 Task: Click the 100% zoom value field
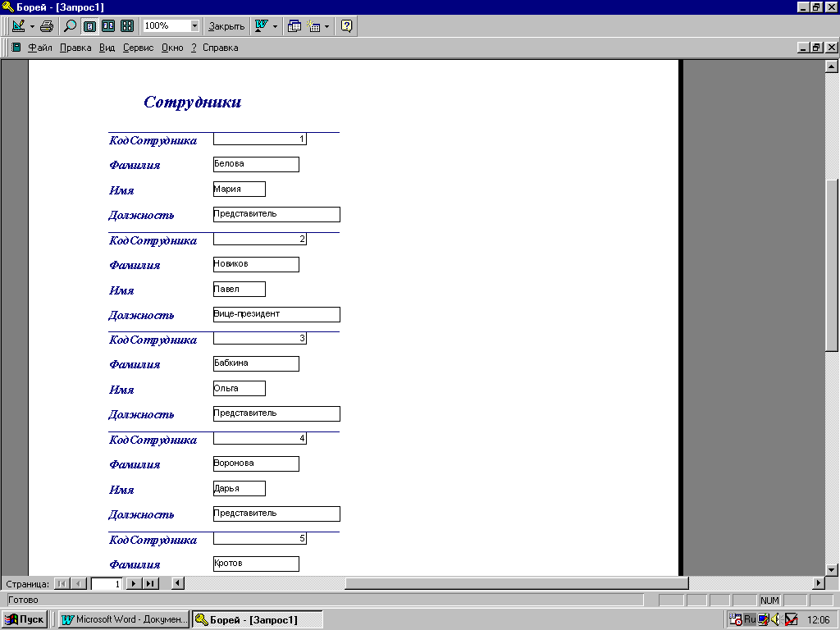[x=167, y=25]
